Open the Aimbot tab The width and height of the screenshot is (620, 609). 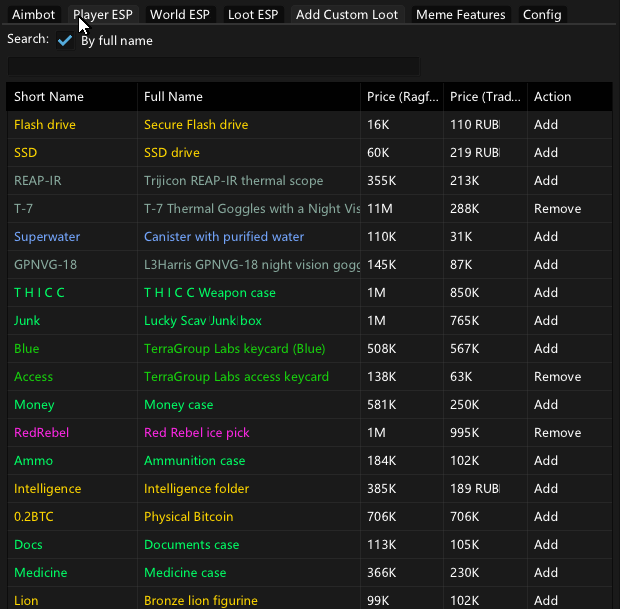pyautogui.click(x=33, y=15)
